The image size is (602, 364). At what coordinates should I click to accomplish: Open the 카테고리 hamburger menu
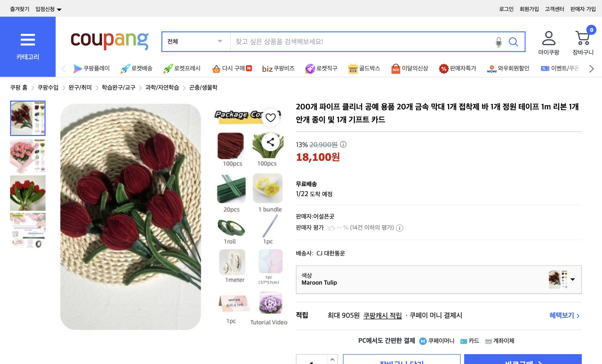[28, 40]
